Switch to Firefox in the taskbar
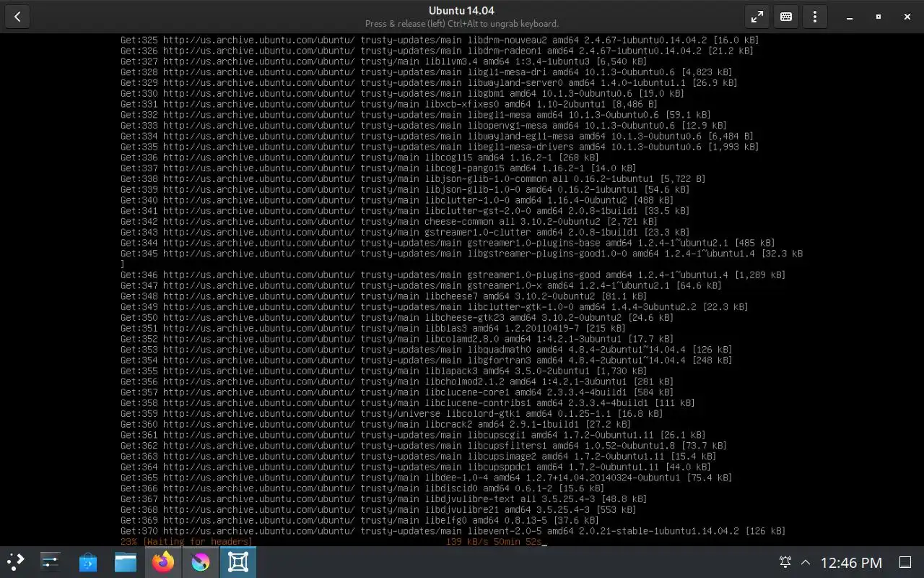Viewport: 924px width, 578px height. (x=163, y=562)
